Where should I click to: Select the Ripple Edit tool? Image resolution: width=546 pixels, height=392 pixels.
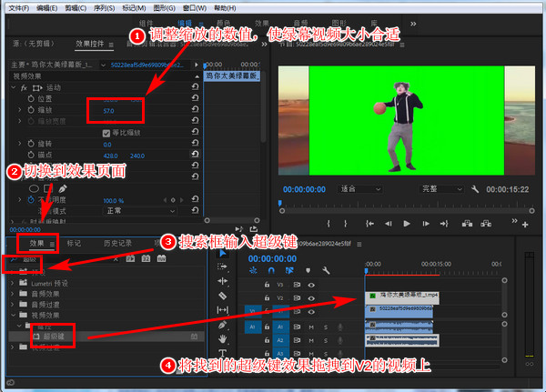click(222, 281)
